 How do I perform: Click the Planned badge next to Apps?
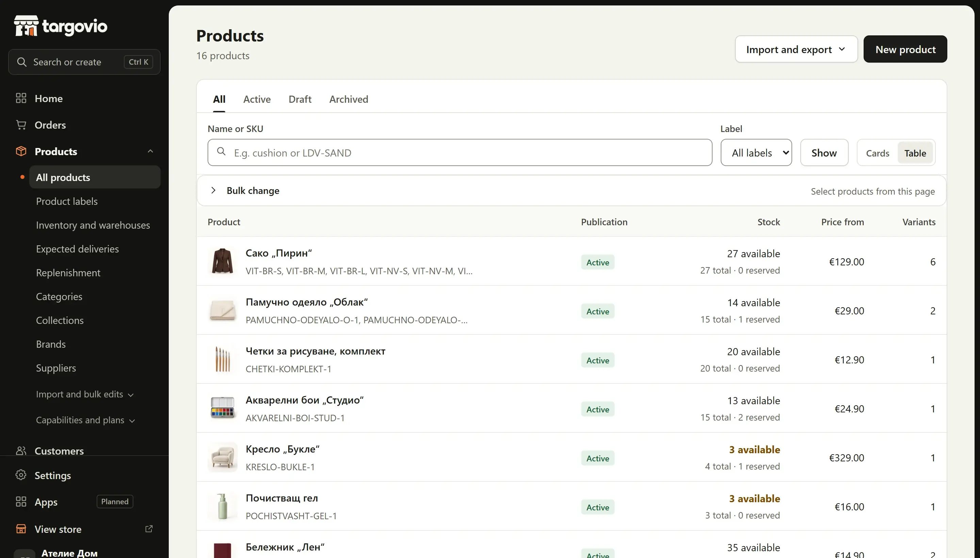tap(115, 502)
